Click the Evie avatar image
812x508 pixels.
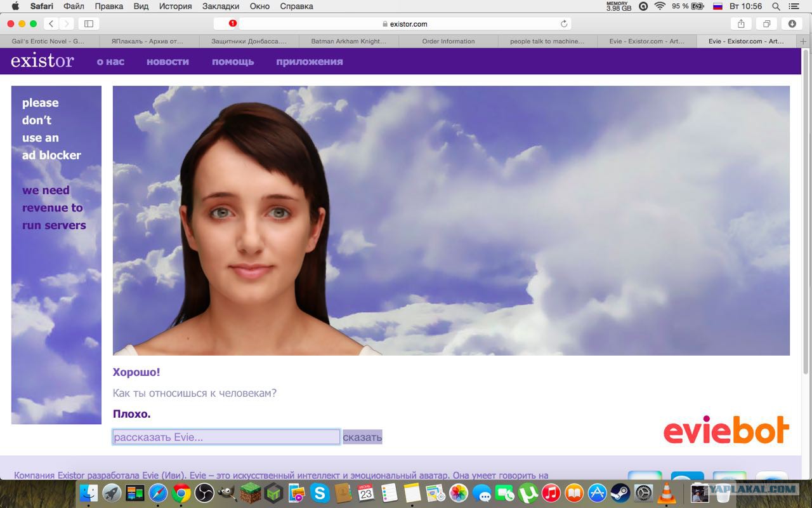(451, 220)
